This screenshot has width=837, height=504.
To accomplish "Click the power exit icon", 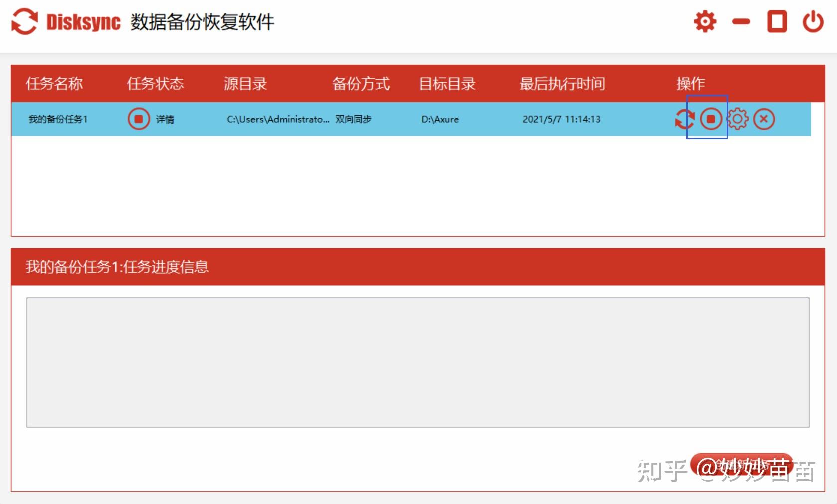I will pos(813,22).
